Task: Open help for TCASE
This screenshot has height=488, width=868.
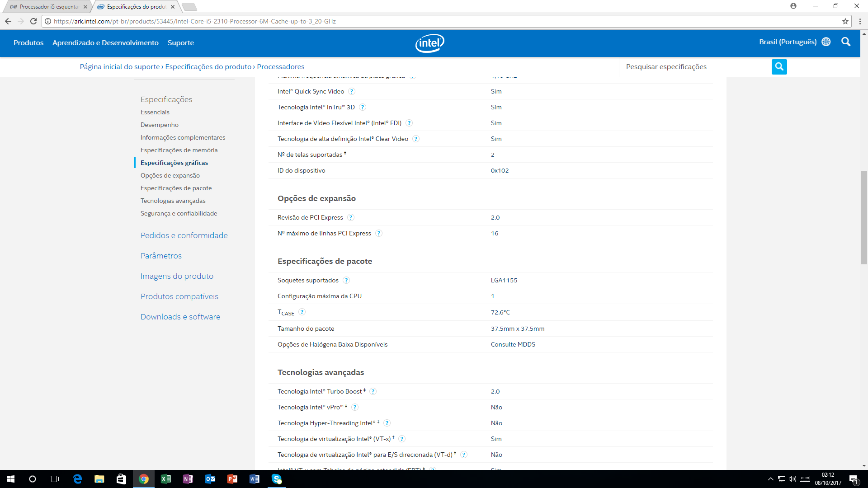Action: (302, 312)
